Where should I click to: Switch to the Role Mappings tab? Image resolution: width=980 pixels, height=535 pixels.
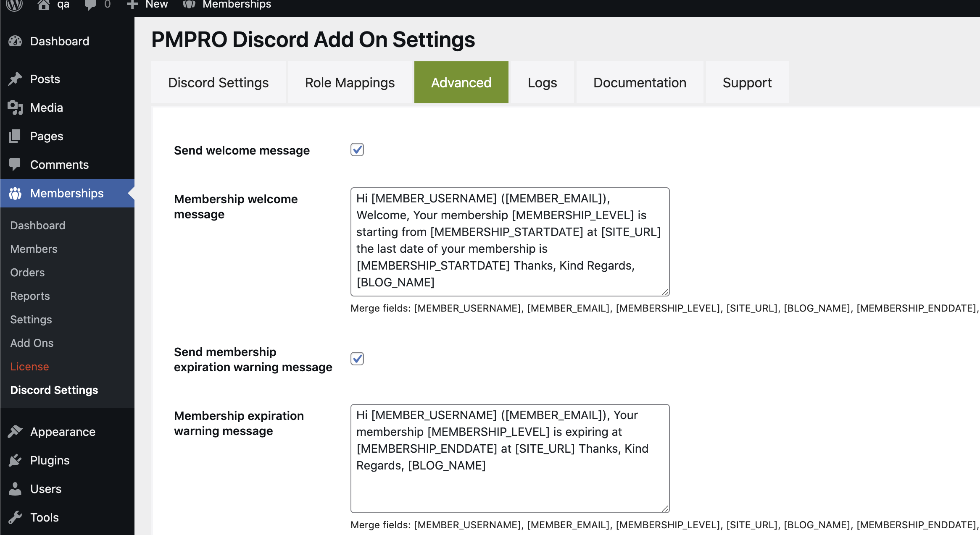pyautogui.click(x=350, y=82)
